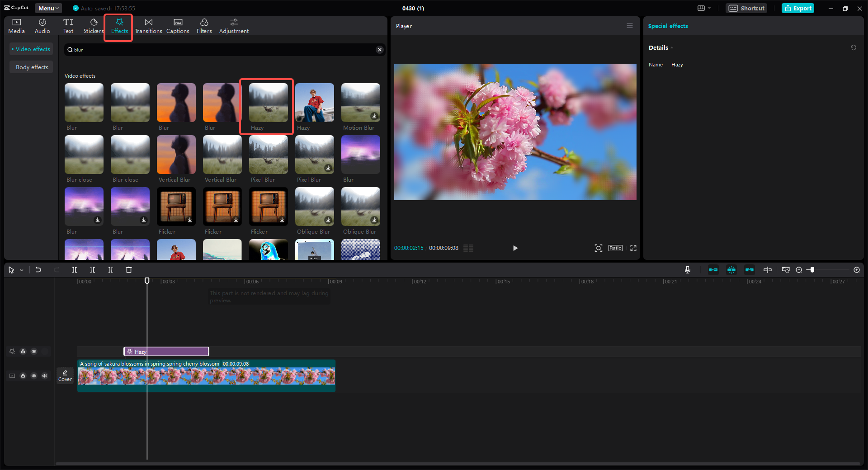The width and height of the screenshot is (868, 470).
Task: Switch to the Captions tab
Action: pyautogui.click(x=178, y=25)
